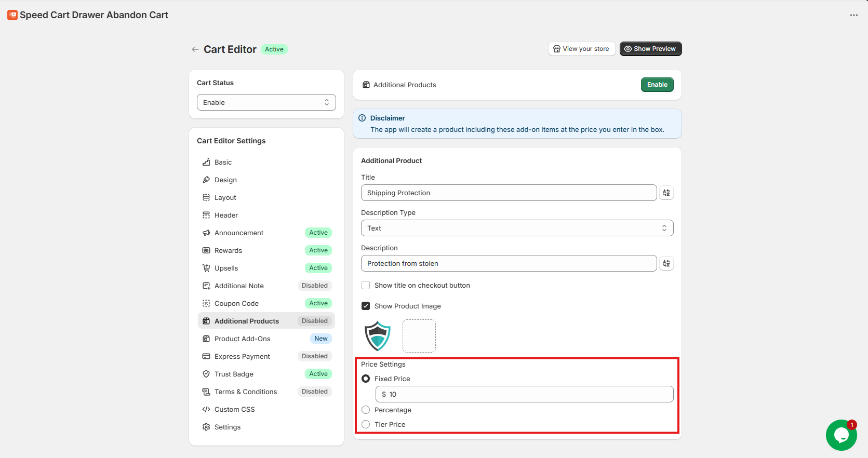Click the shield product image thumbnail
The image size is (868, 458).
378,336
